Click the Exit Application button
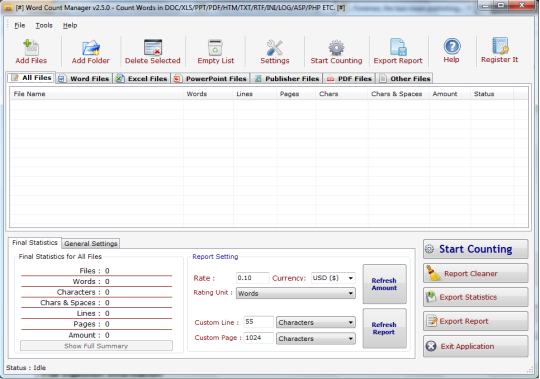The image size is (540, 379). coord(476,346)
